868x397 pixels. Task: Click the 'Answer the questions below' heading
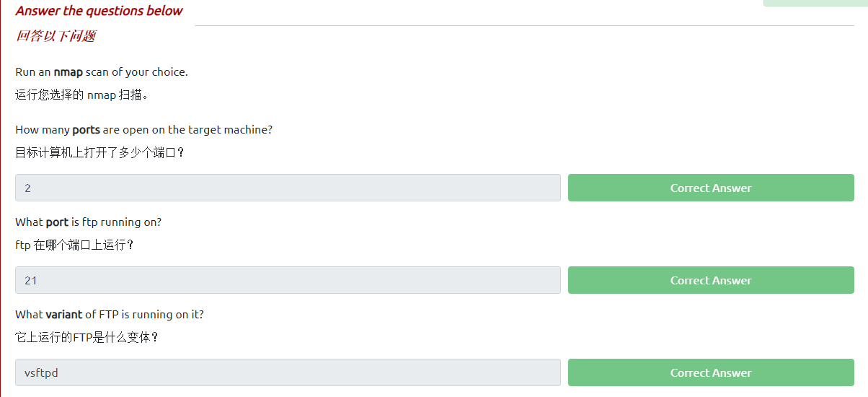coord(99,11)
